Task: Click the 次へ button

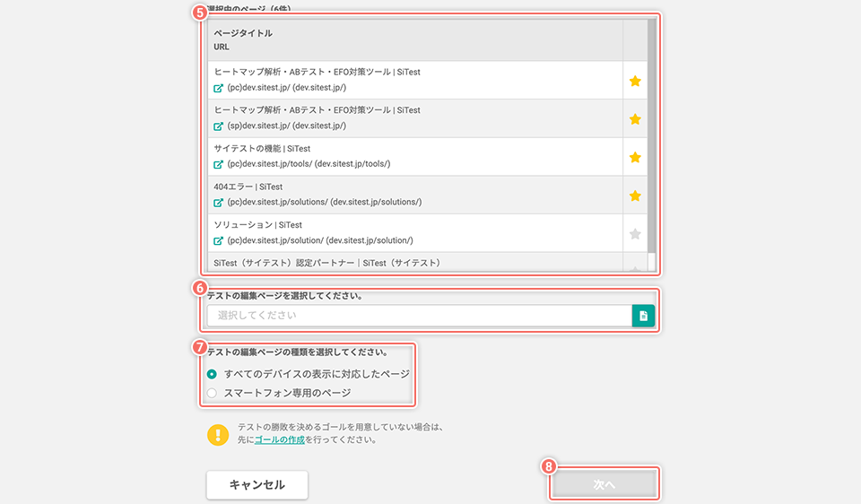Action: click(604, 485)
